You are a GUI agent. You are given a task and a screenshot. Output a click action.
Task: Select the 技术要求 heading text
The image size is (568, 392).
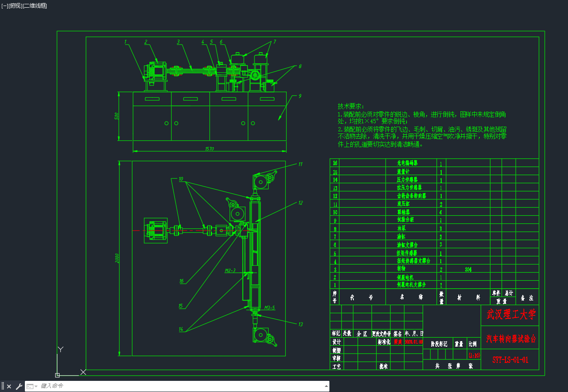pos(350,106)
